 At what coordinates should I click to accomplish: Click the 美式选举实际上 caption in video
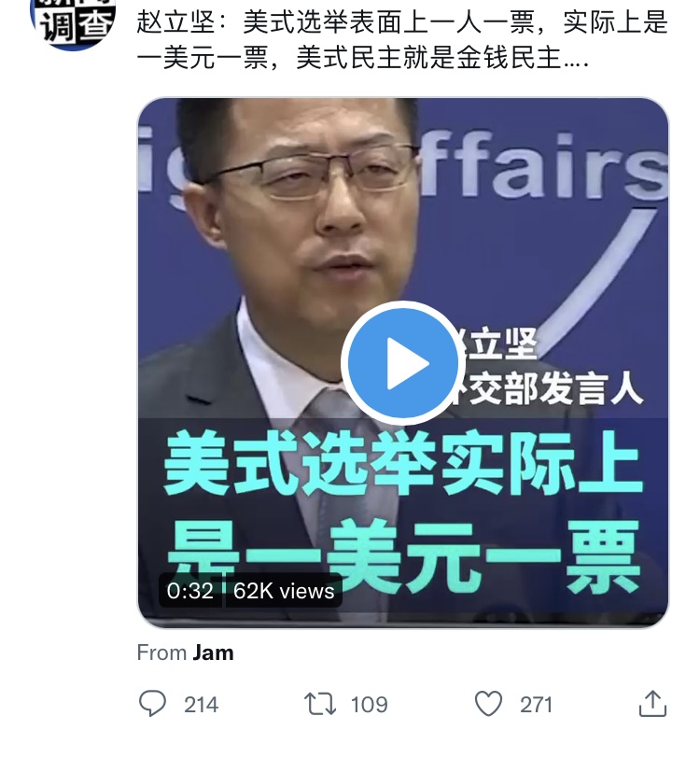[x=403, y=465]
